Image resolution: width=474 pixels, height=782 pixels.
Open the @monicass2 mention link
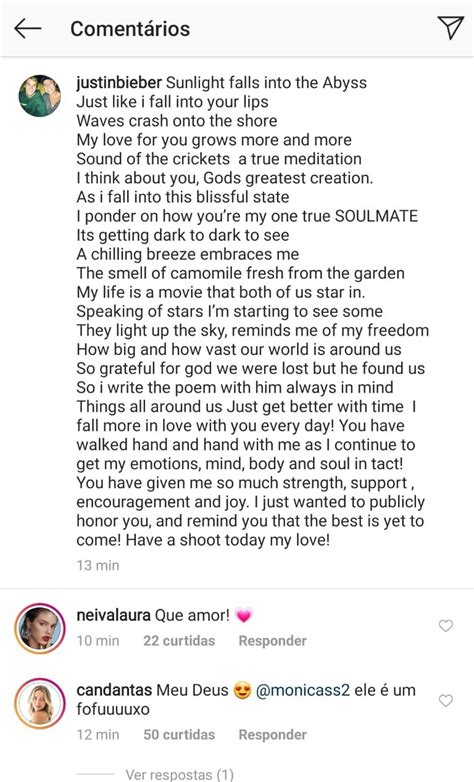(303, 691)
